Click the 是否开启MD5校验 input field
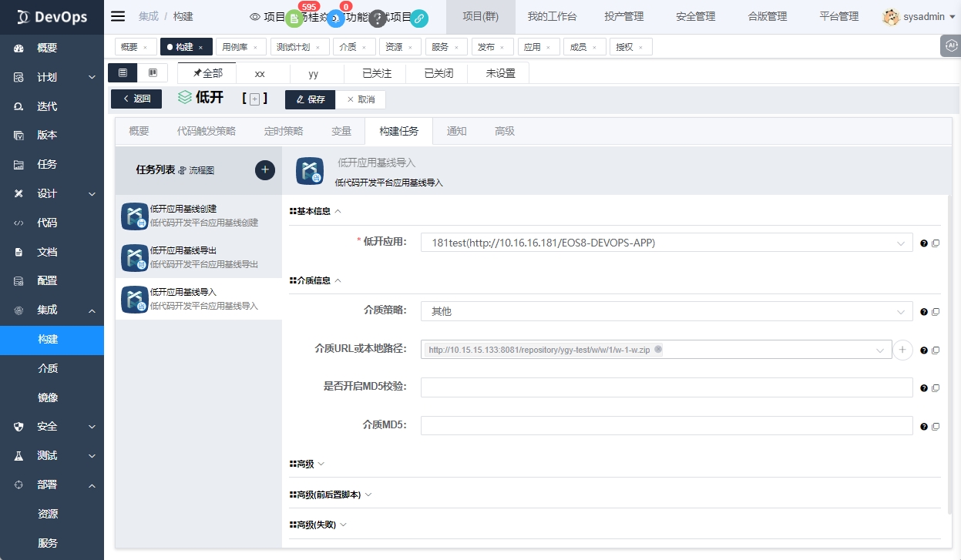 pyautogui.click(x=666, y=387)
